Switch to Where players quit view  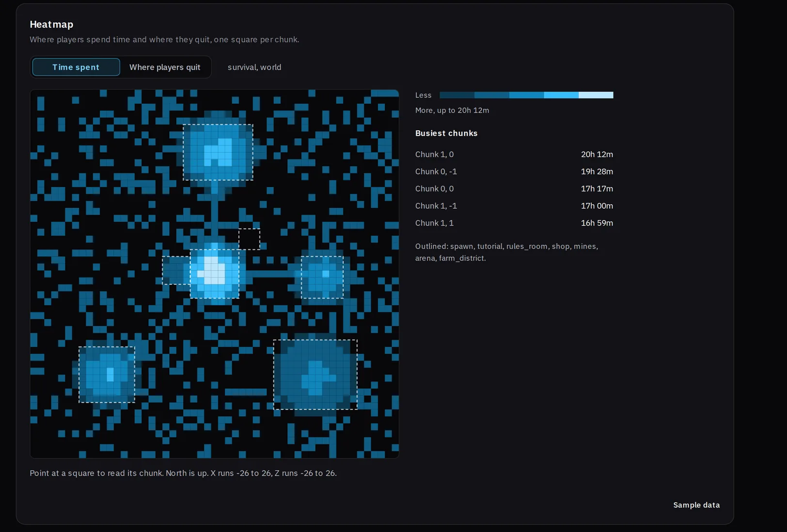click(x=165, y=67)
